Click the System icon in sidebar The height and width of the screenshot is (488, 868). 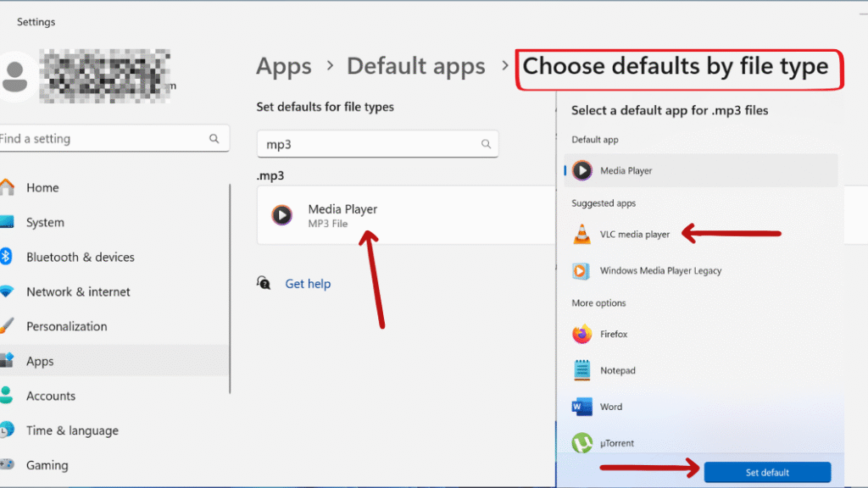point(7,223)
